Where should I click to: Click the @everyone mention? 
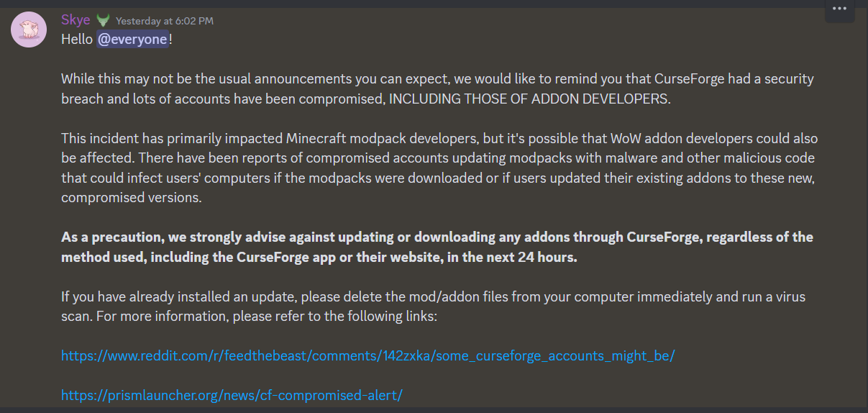coord(133,39)
